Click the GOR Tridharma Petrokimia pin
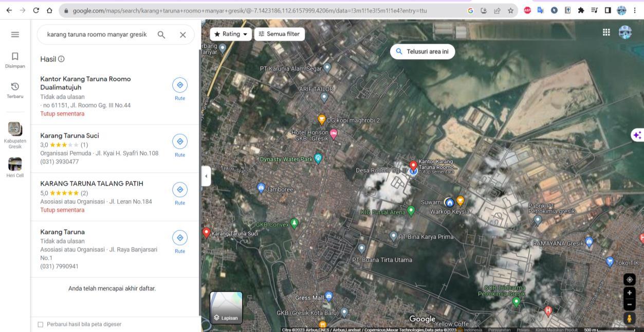Image resolution: width=644 pixels, height=332 pixels. click(517, 302)
